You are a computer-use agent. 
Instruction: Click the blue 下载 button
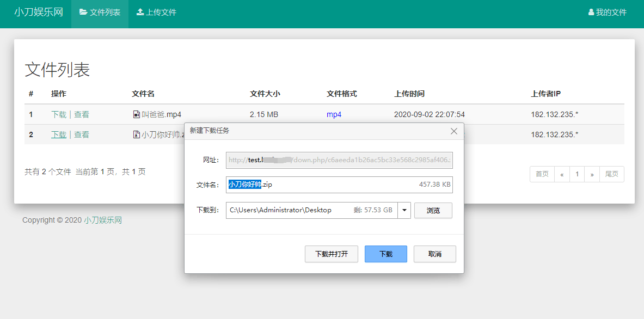tap(385, 254)
